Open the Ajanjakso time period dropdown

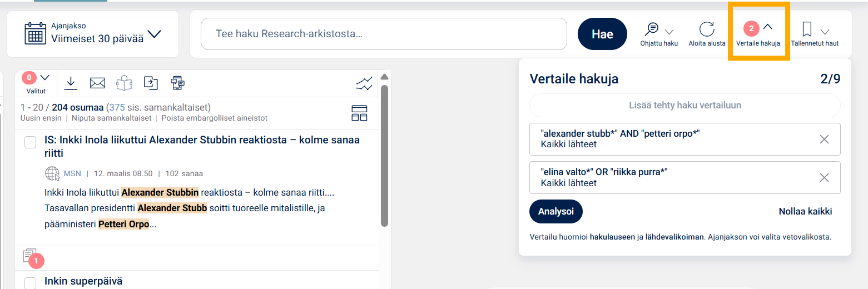(93, 34)
